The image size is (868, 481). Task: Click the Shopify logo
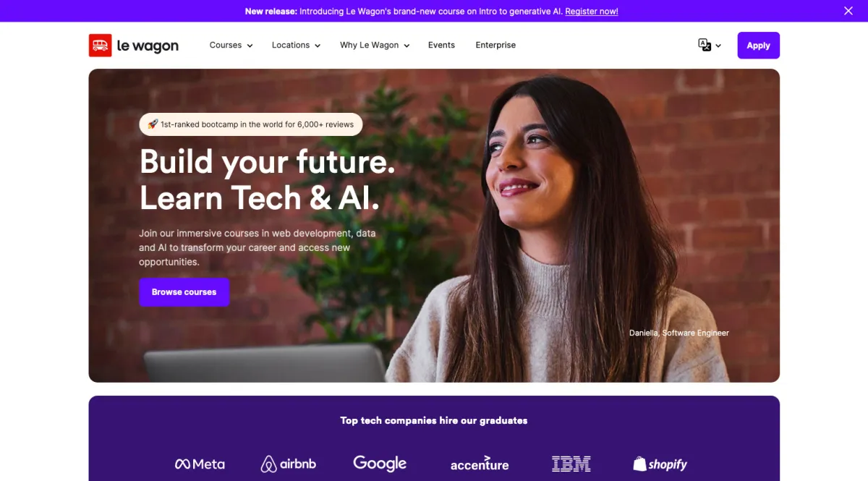click(x=660, y=464)
